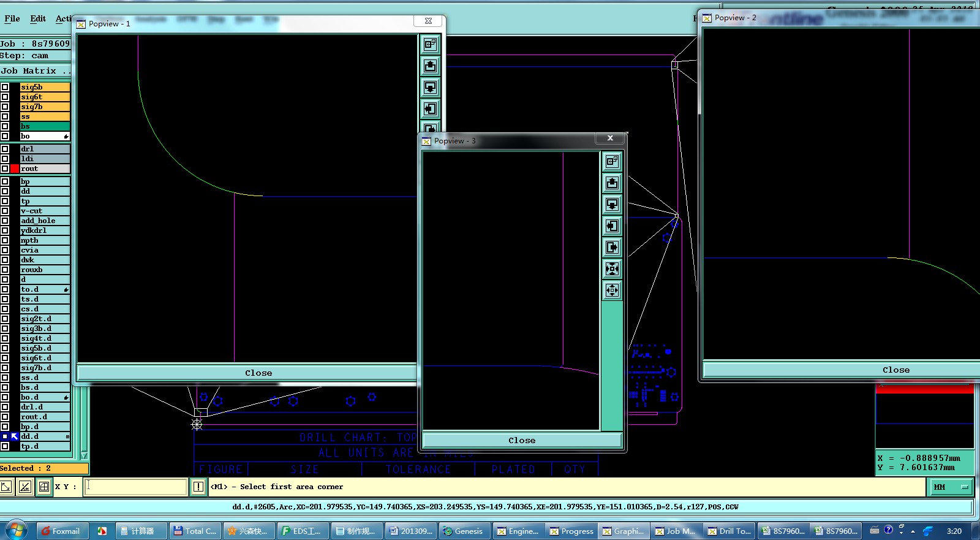980x540 pixels.
Task: Pan up in Popview 1 toolbar
Action: [x=430, y=66]
